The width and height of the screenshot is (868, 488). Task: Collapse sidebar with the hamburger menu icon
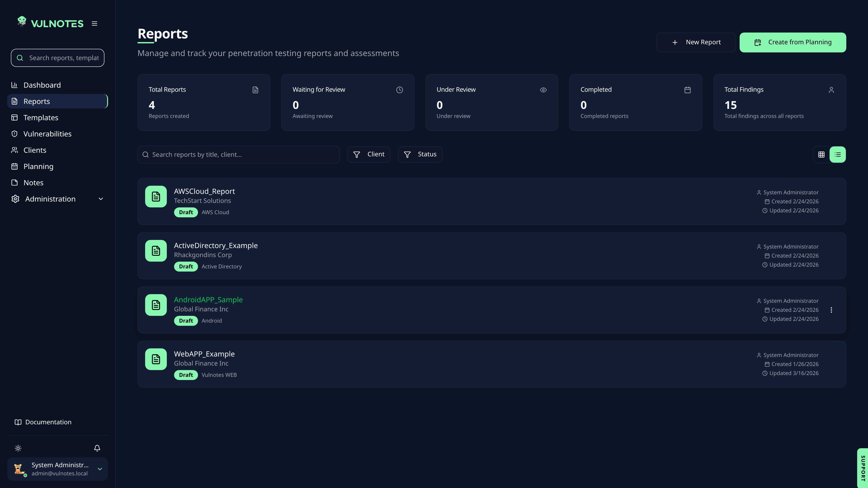point(94,23)
